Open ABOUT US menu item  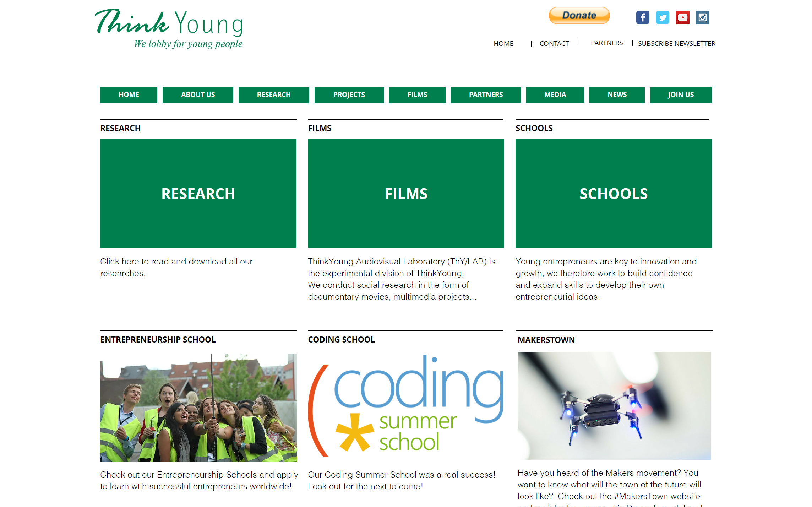click(198, 95)
